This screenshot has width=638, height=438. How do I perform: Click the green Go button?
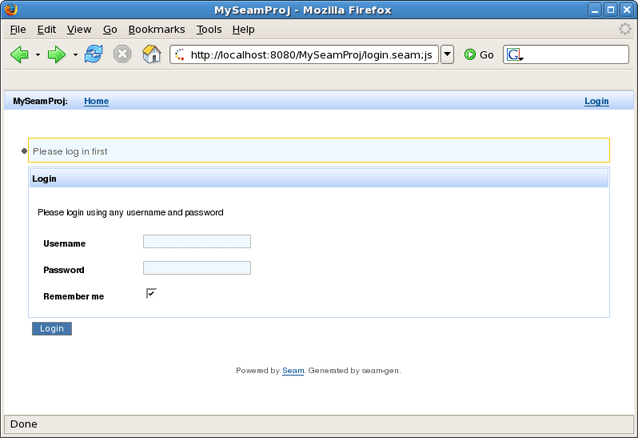pos(479,55)
